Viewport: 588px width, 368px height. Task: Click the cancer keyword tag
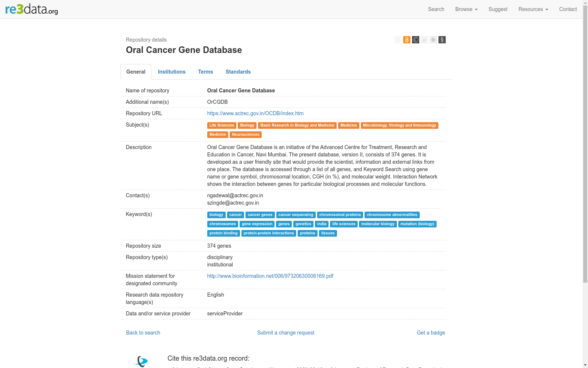point(236,215)
